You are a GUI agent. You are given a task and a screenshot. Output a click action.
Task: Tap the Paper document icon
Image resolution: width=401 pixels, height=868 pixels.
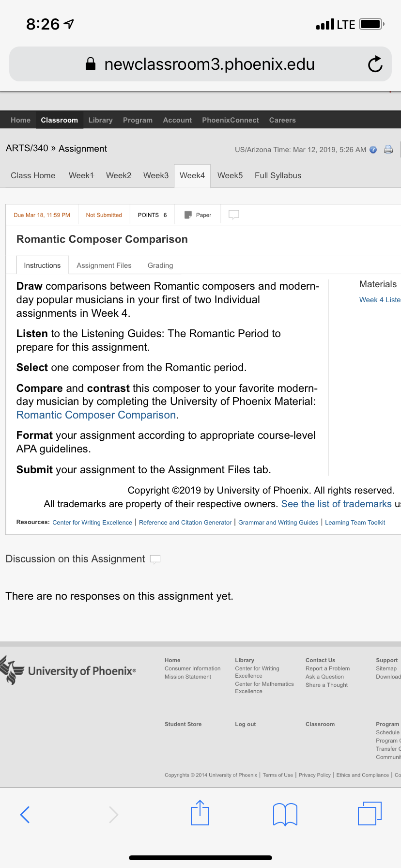click(188, 215)
